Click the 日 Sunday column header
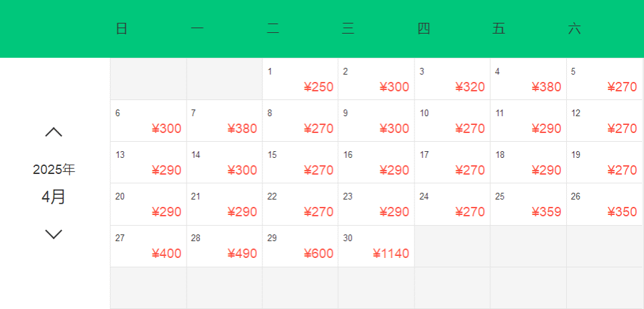644x309 pixels. [121, 29]
